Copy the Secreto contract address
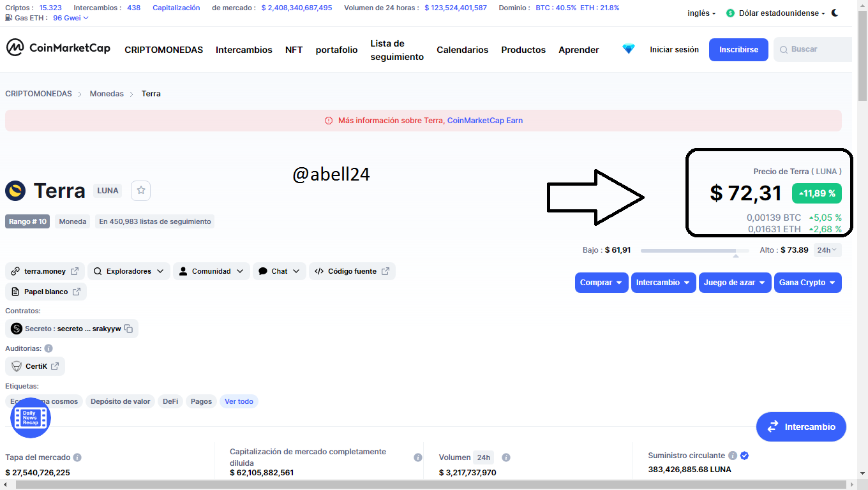 click(128, 329)
